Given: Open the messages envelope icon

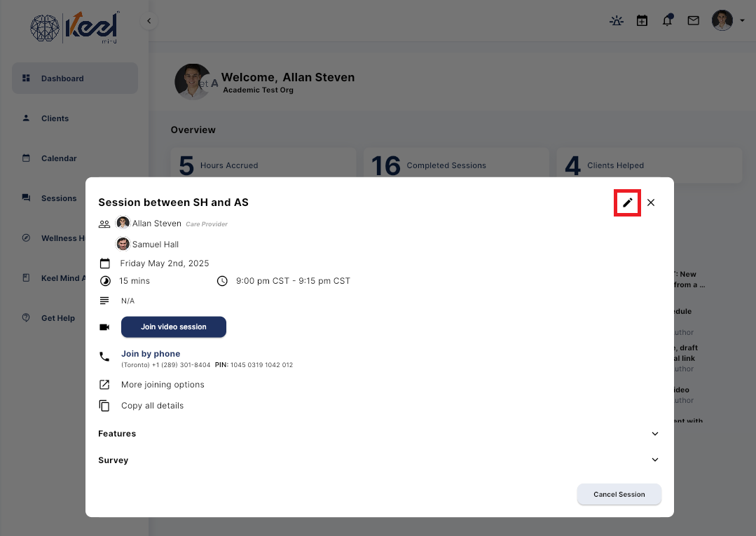Looking at the screenshot, I should pyautogui.click(x=693, y=20).
